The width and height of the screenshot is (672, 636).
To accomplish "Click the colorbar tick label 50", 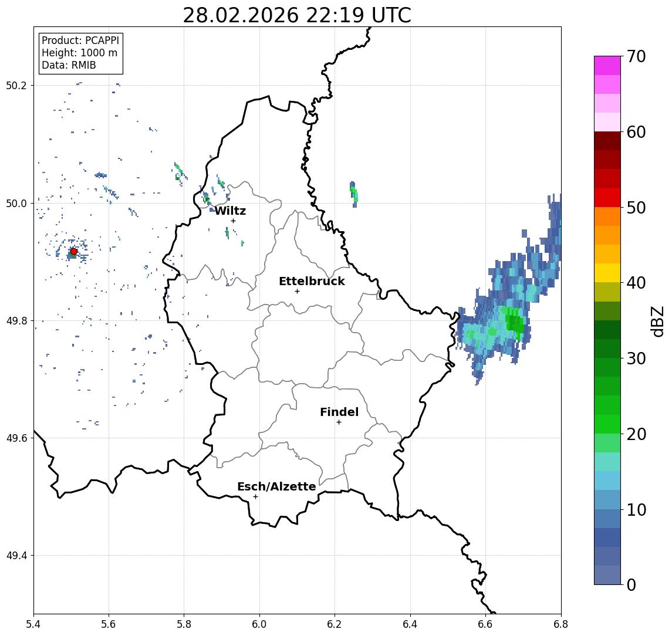I will point(636,208).
